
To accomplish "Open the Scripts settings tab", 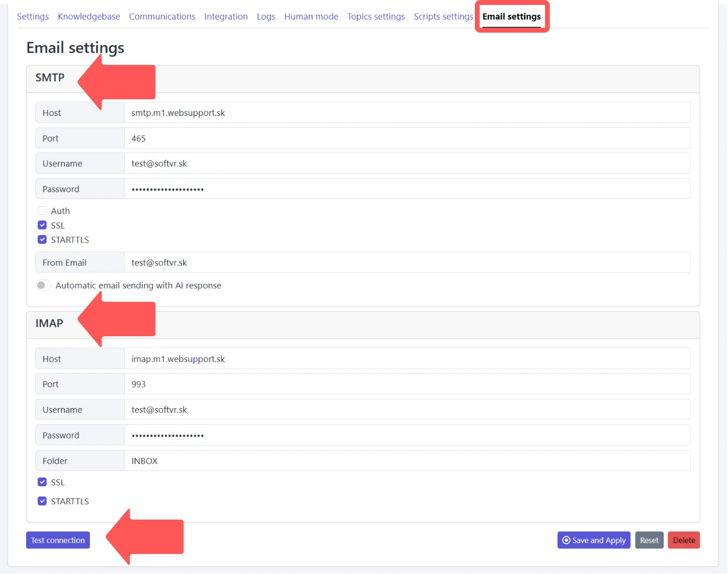I will coord(443,16).
